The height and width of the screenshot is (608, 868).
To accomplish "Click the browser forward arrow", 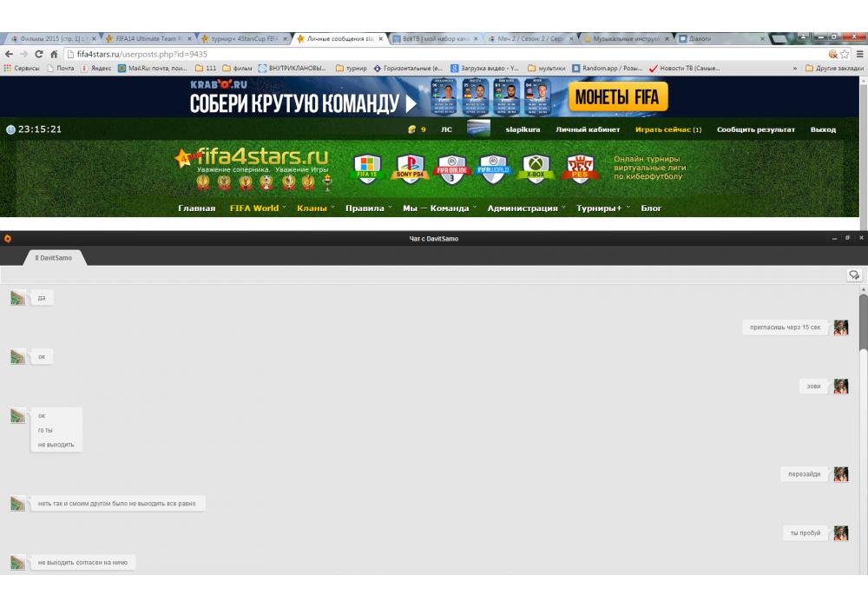I will click(23, 54).
